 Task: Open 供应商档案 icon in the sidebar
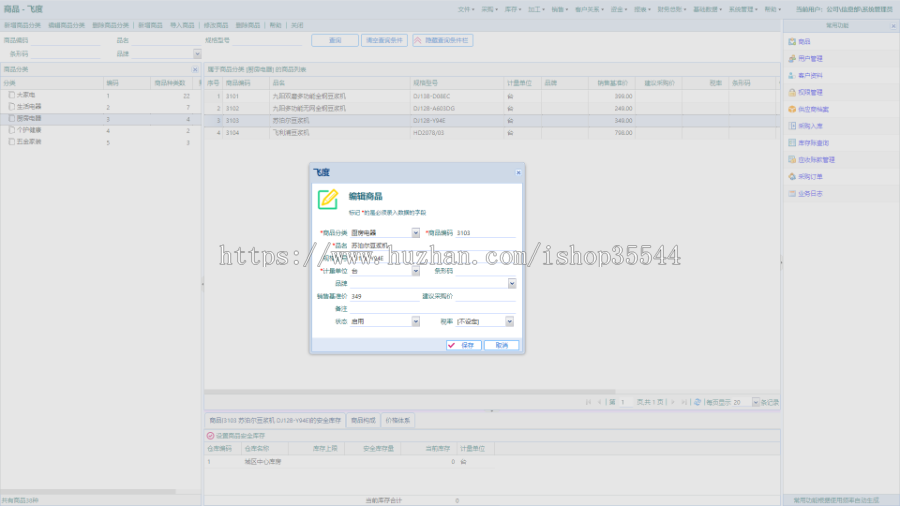pos(792,109)
